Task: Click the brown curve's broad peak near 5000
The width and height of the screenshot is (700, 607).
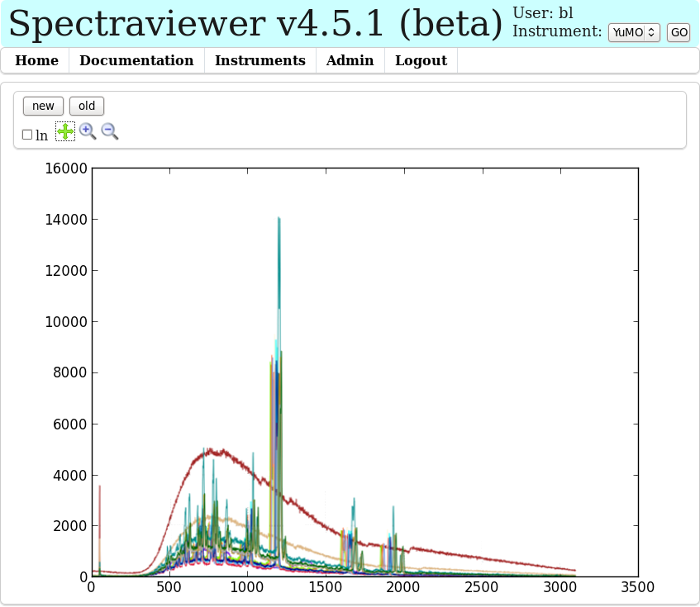Action: 212,451
